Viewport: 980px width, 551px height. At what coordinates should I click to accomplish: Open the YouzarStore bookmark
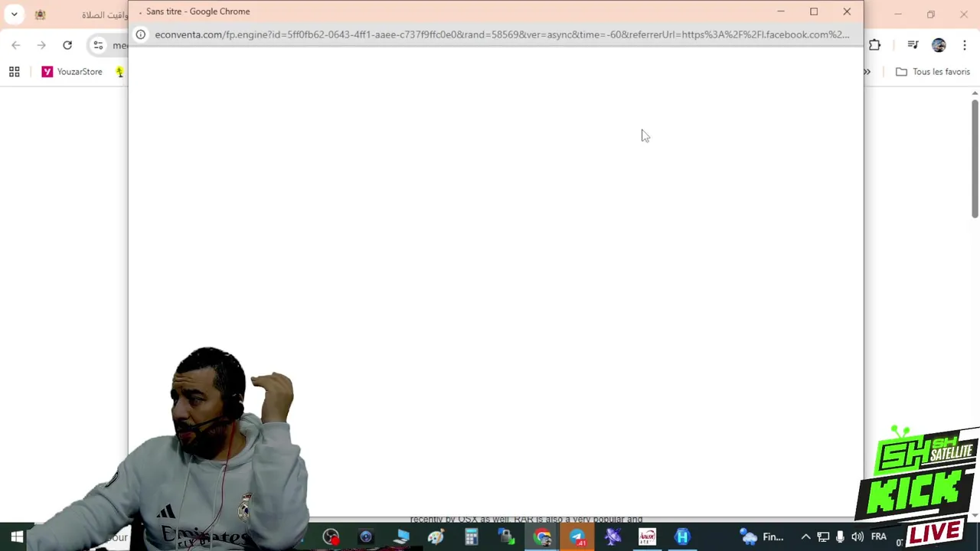(72, 72)
